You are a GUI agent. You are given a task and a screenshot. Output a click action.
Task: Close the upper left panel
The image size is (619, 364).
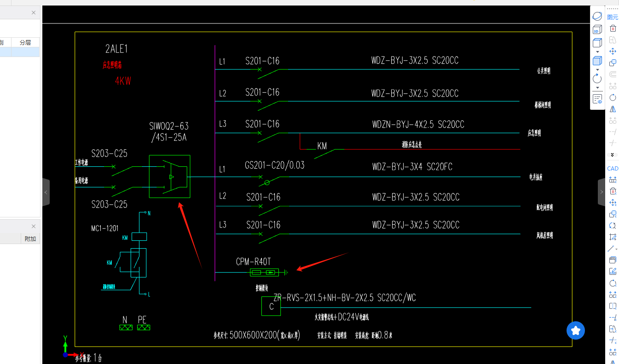[x=34, y=12]
